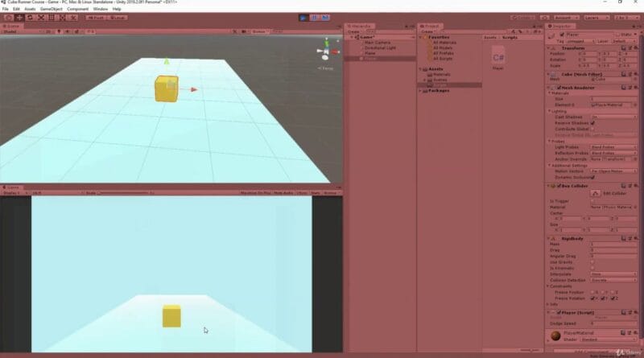Open the Component menu
This screenshot has height=358, width=644.
(x=78, y=9)
